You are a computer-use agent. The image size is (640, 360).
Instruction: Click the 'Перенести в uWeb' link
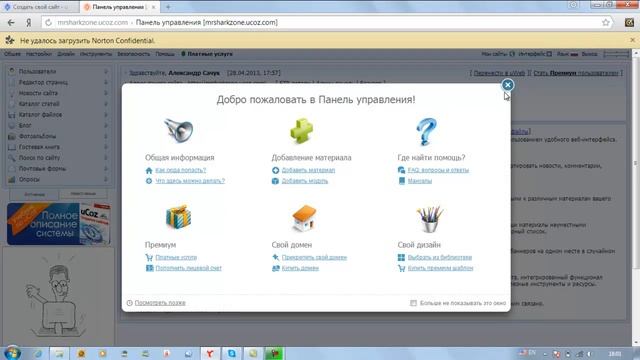[499, 73]
